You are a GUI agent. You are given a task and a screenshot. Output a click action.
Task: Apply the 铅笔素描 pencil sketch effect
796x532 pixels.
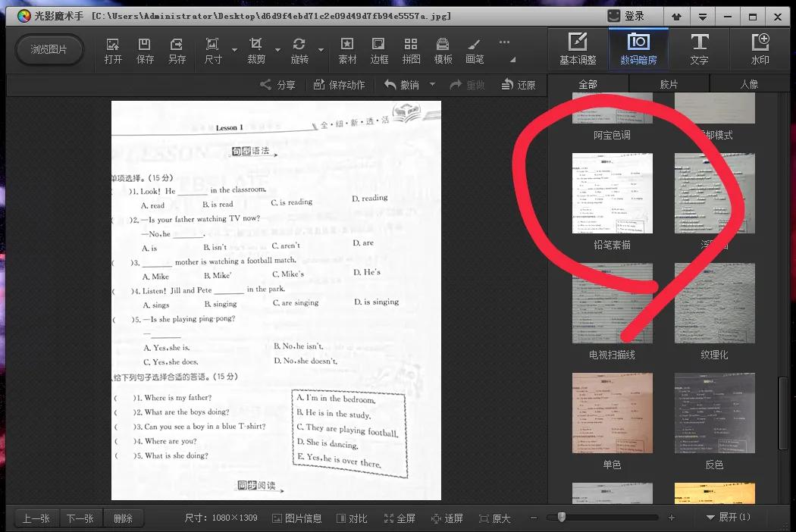click(613, 193)
